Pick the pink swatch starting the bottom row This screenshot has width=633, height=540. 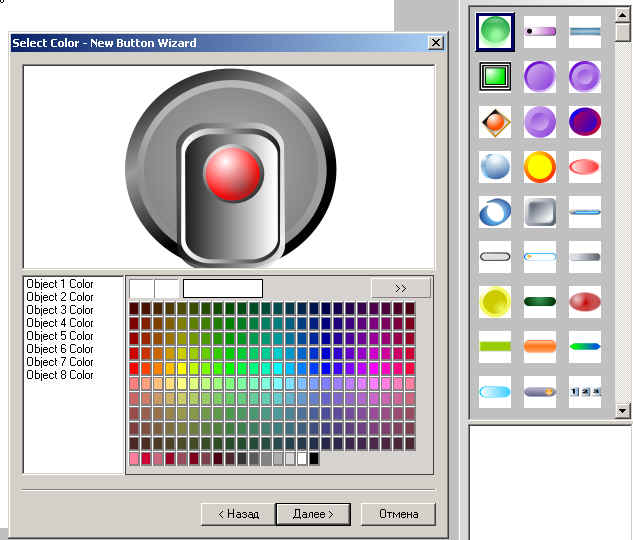tap(134, 458)
